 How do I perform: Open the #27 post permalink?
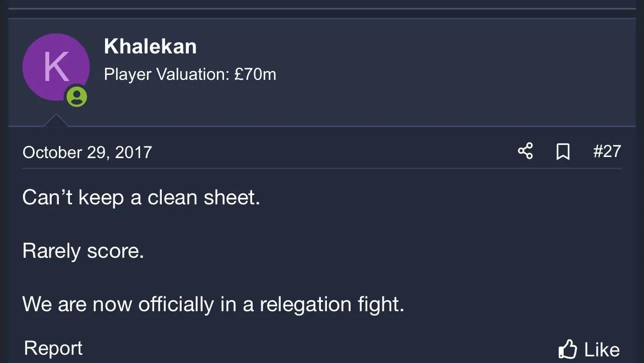point(607,151)
